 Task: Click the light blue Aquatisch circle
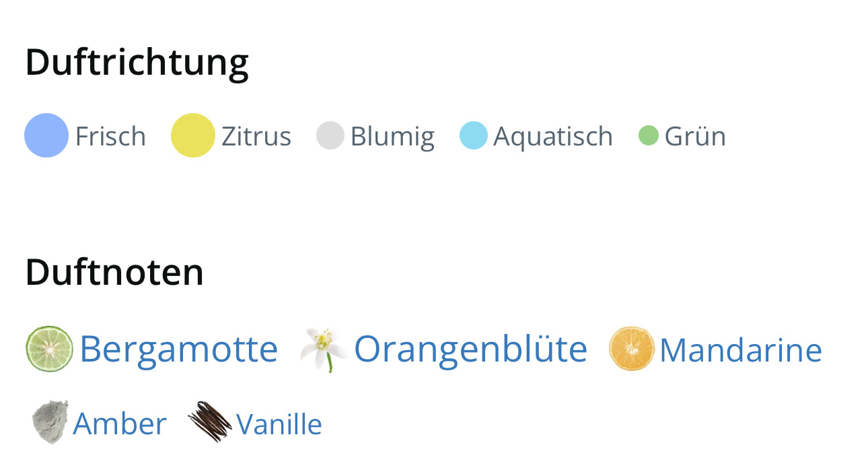[x=474, y=135]
